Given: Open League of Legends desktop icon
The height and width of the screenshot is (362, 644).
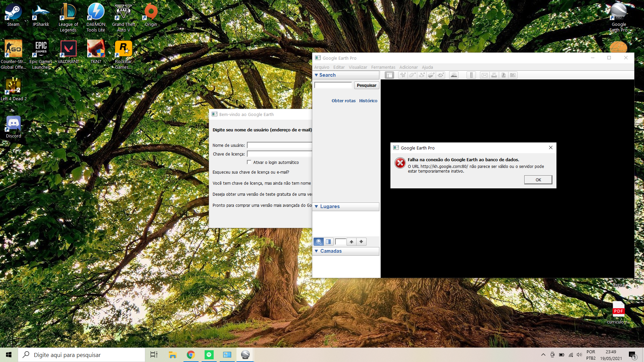Looking at the screenshot, I should pyautogui.click(x=68, y=18).
